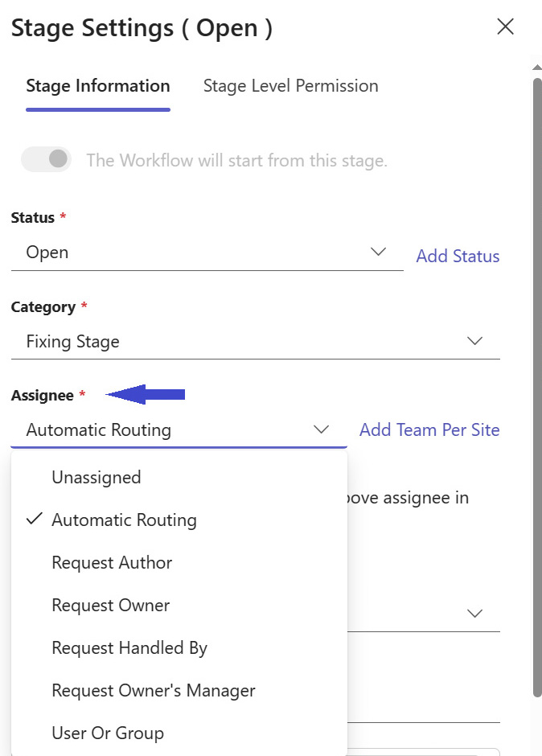Click the Category chevron arrow icon

pyautogui.click(x=475, y=341)
